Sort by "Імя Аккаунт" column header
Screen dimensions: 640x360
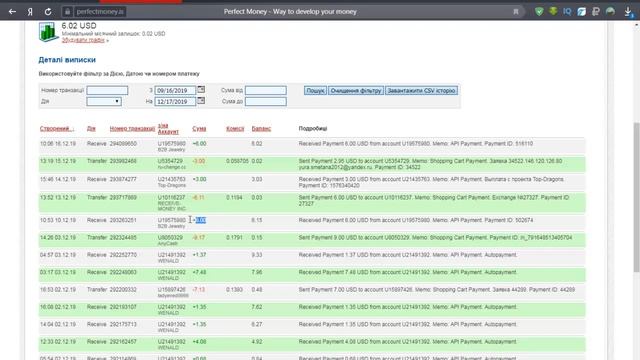point(168,129)
